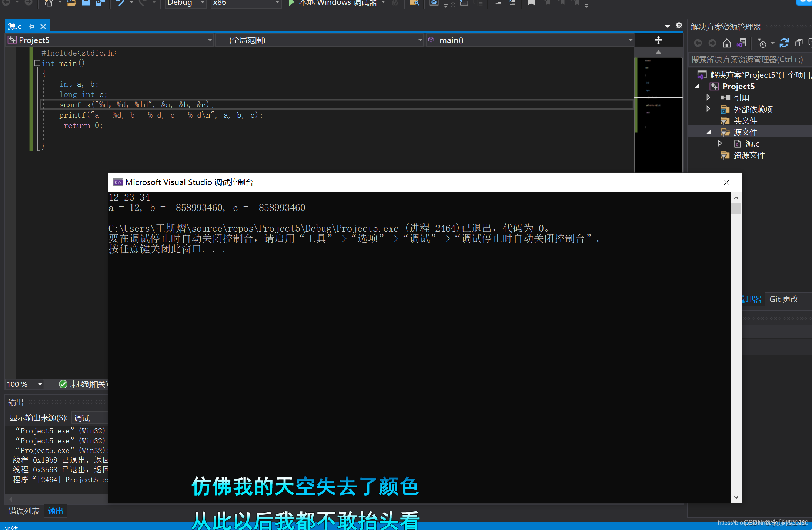Collapse all in Solution Explorer
The height and width of the screenshot is (530, 812).
(799, 43)
